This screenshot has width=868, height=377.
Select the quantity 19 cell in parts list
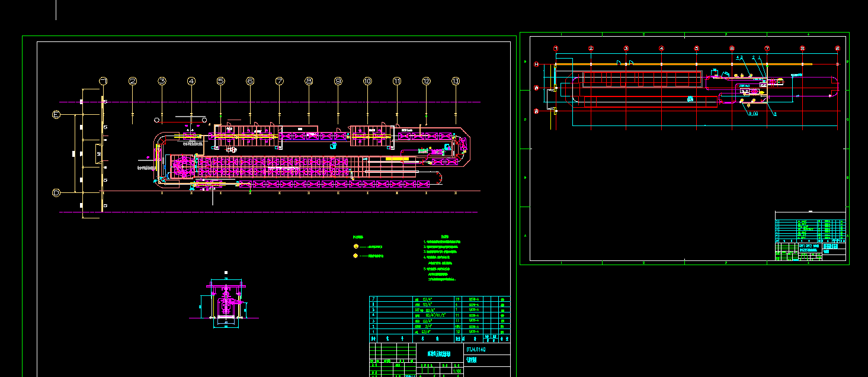click(x=457, y=299)
